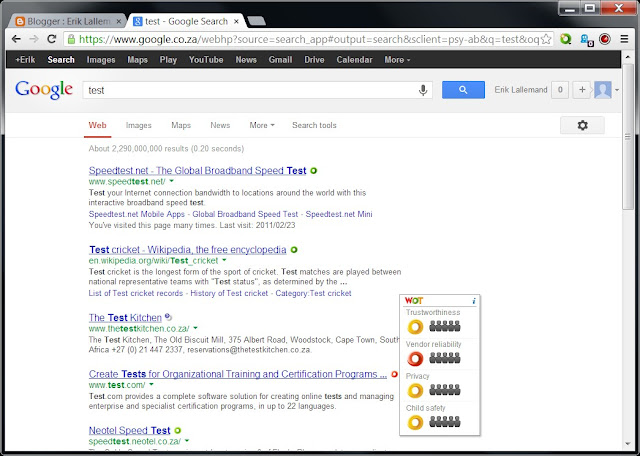This screenshot has height=456, width=640.
Task: Click the browser forward arrow
Action: click(34, 39)
